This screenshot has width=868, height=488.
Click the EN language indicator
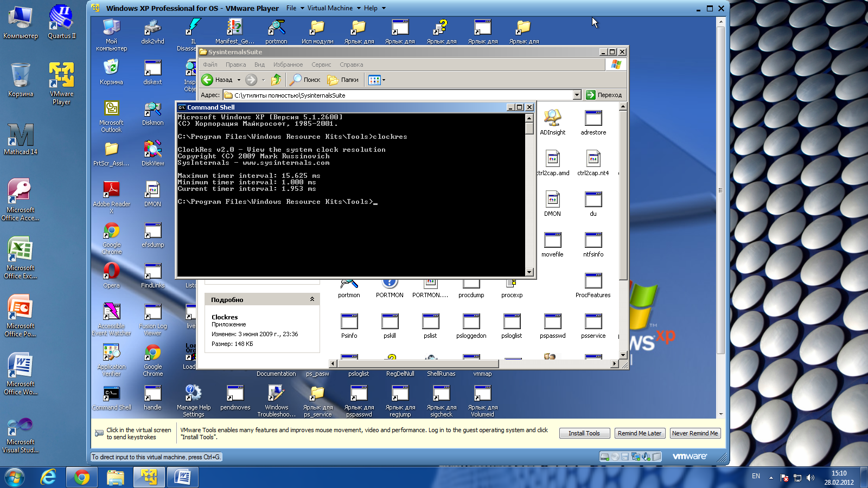click(x=756, y=476)
